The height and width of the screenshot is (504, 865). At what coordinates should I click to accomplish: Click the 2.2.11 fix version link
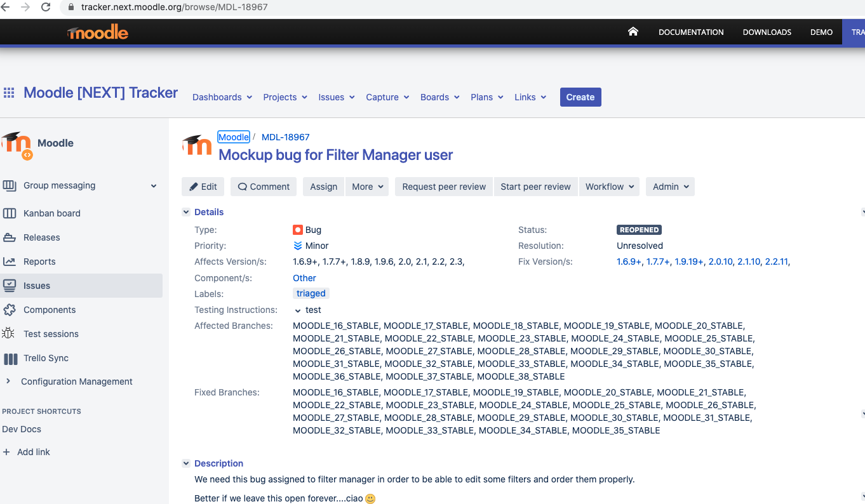click(x=777, y=262)
